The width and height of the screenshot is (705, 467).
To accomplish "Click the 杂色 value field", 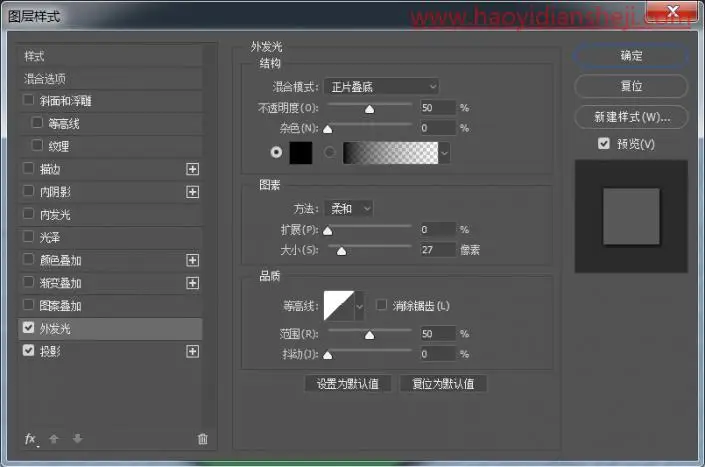I will pos(438,128).
